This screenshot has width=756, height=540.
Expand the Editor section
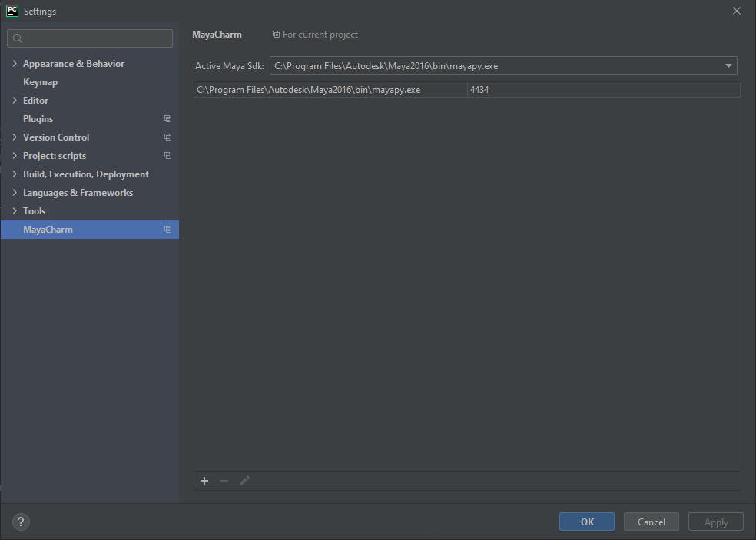pyautogui.click(x=15, y=101)
